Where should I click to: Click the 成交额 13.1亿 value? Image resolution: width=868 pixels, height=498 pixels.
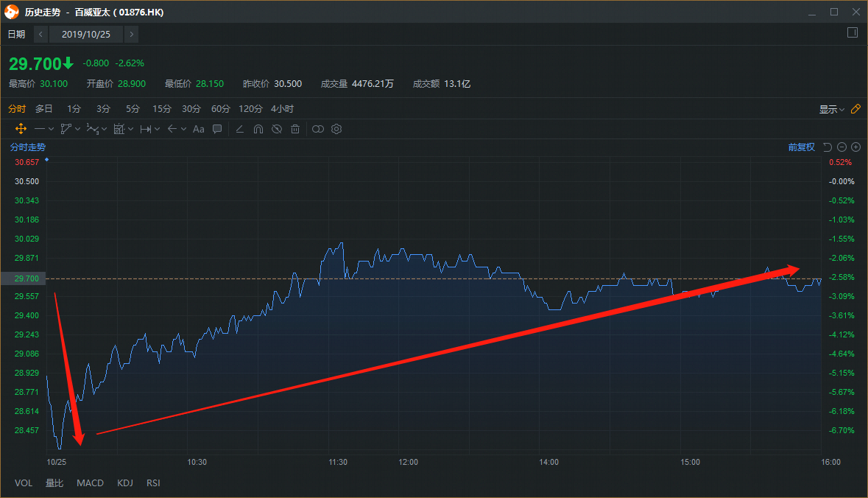click(x=457, y=84)
